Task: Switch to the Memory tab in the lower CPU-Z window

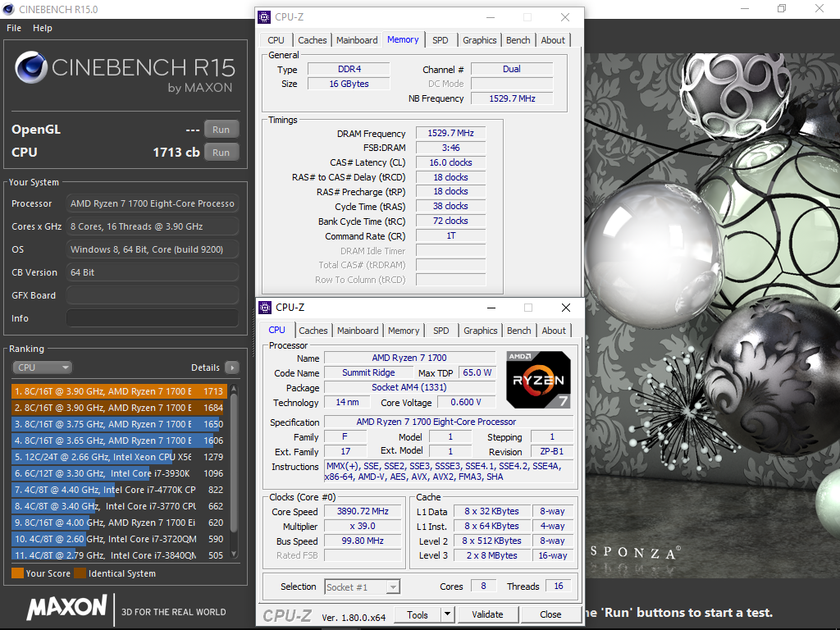Action: [404, 331]
